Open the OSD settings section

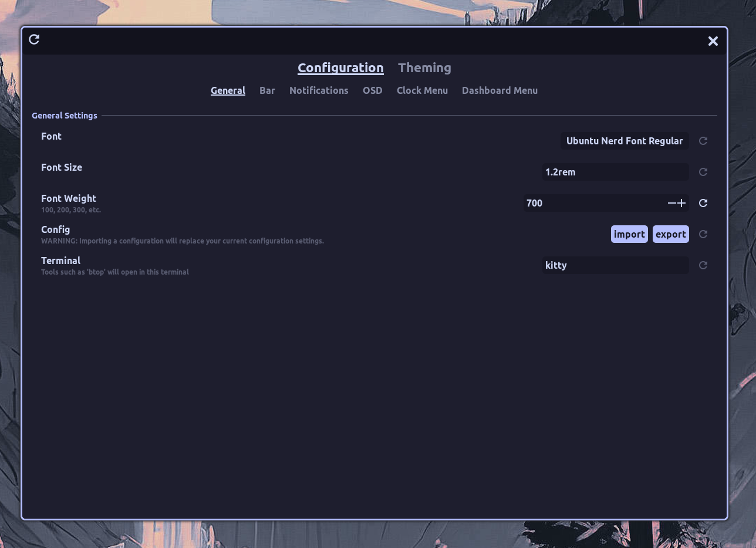pyautogui.click(x=372, y=90)
